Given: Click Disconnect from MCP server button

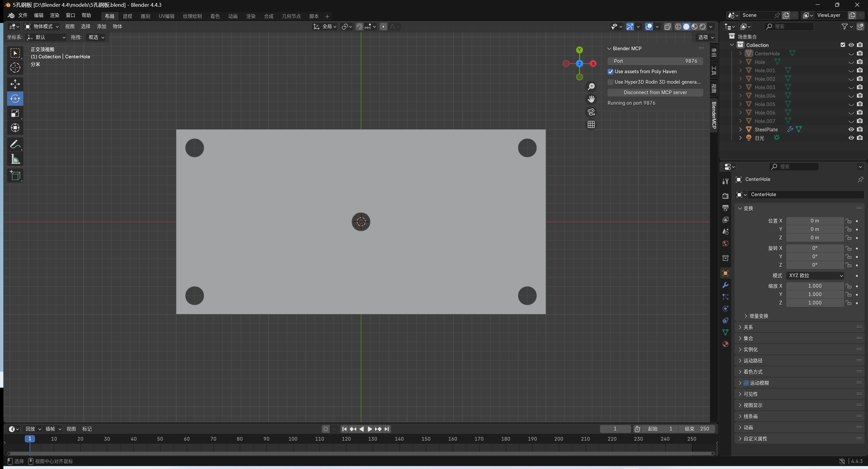Looking at the screenshot, I should [655, 93].
